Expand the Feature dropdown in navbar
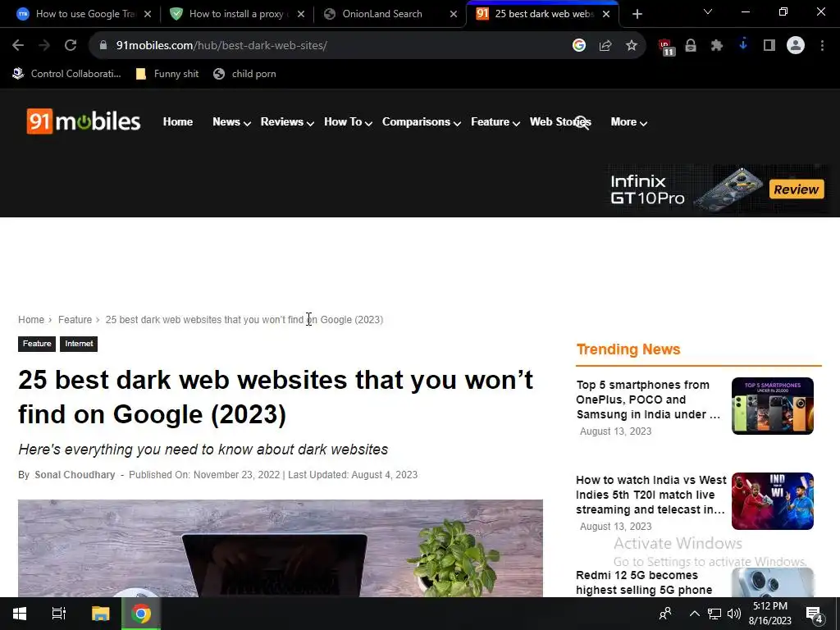 tap(495, 122)
